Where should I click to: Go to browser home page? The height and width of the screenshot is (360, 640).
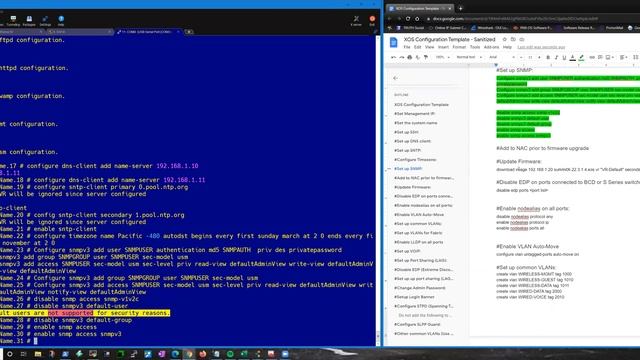click(x=417, y=18)
